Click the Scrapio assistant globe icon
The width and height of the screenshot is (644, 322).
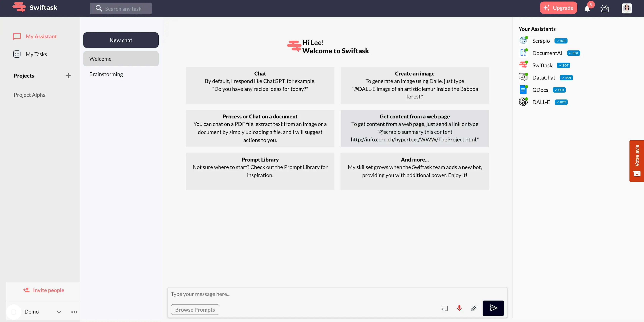click(x=523, y=40)
